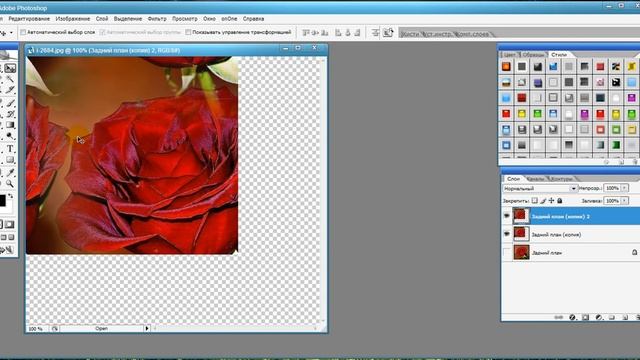
Task: Toggle Автоматический выбор слоя checkbox
Action: 23,32
